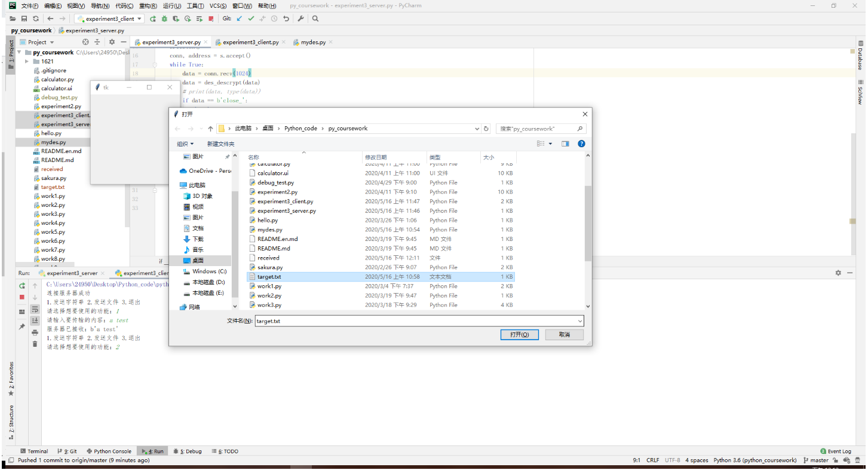Click the Save All disk icon
This screenshot has width=868, height=470.
[25, 19]
